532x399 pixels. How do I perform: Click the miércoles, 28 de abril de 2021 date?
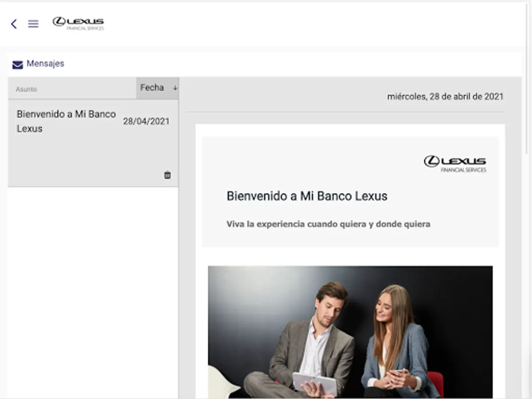445,96
